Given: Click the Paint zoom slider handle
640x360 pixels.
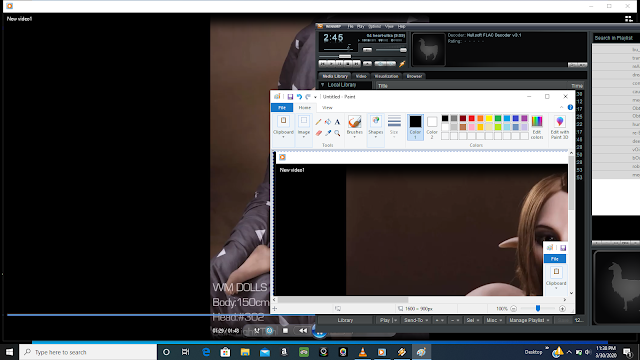Looking at the screenshot, I should pyautogui.click(x=538, y=309).
